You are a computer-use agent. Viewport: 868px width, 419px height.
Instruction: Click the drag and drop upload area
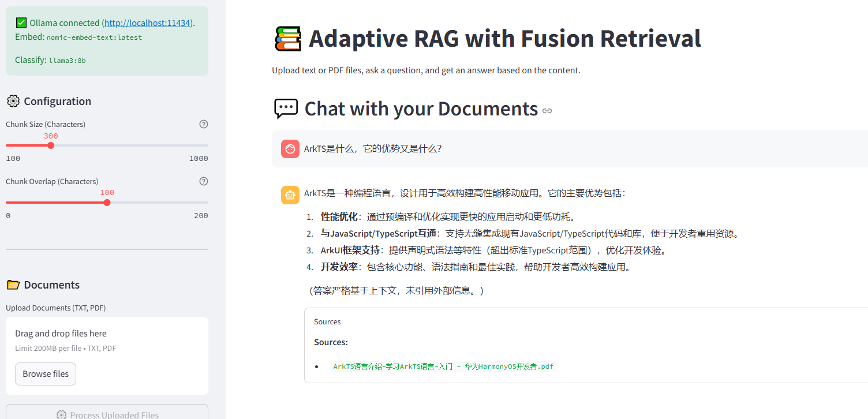click(x=107, y=356)
